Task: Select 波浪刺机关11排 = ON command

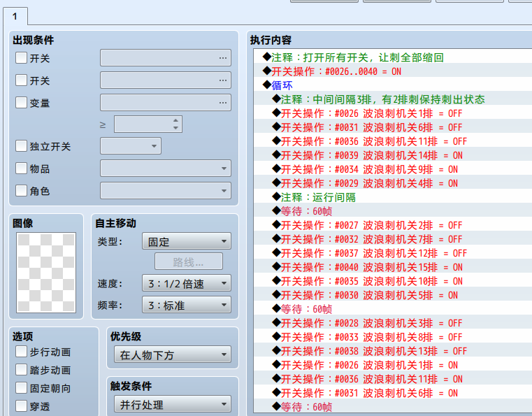Action: click(393, 379)
